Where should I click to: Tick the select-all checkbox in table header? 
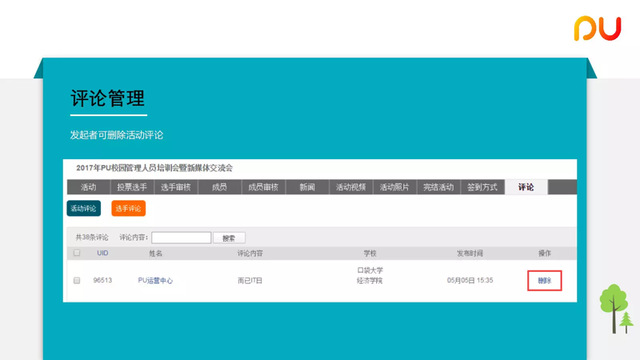pos(77,253)
